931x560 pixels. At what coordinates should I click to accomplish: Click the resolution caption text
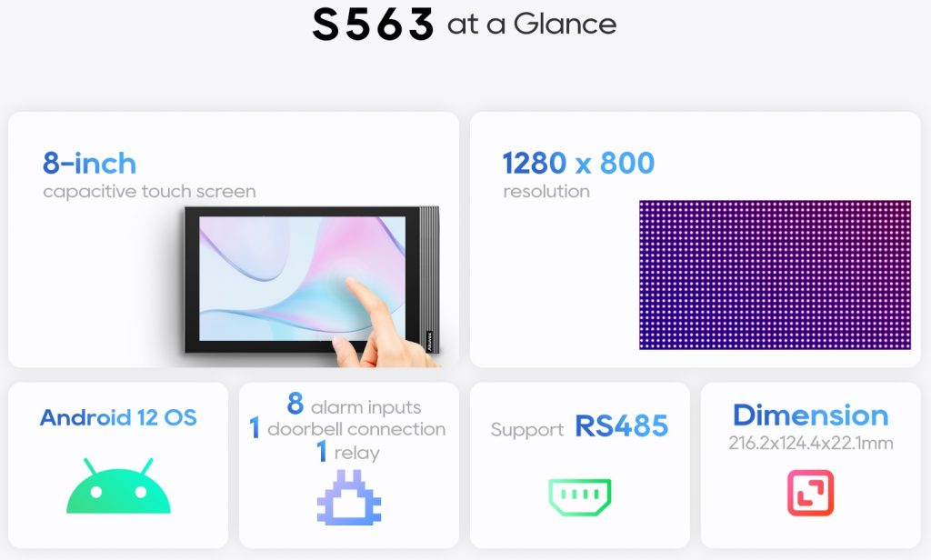tap(546, 192)
